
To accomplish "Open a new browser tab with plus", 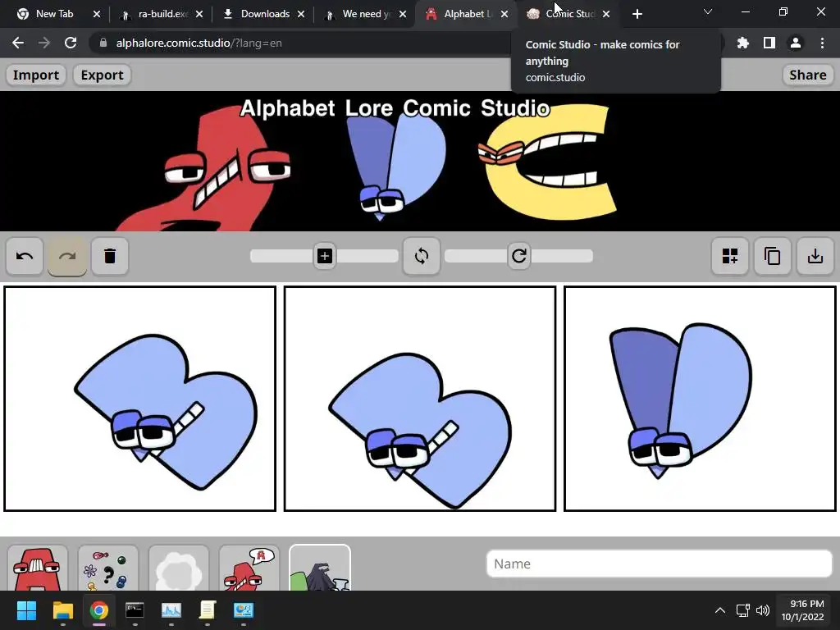I will pyautogui.click(x=637, y=14).
